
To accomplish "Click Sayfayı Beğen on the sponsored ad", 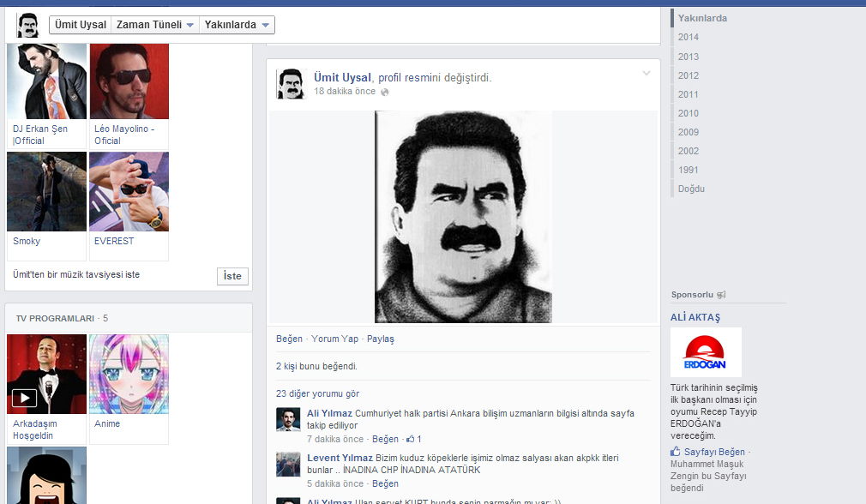I will click(714, 452).
